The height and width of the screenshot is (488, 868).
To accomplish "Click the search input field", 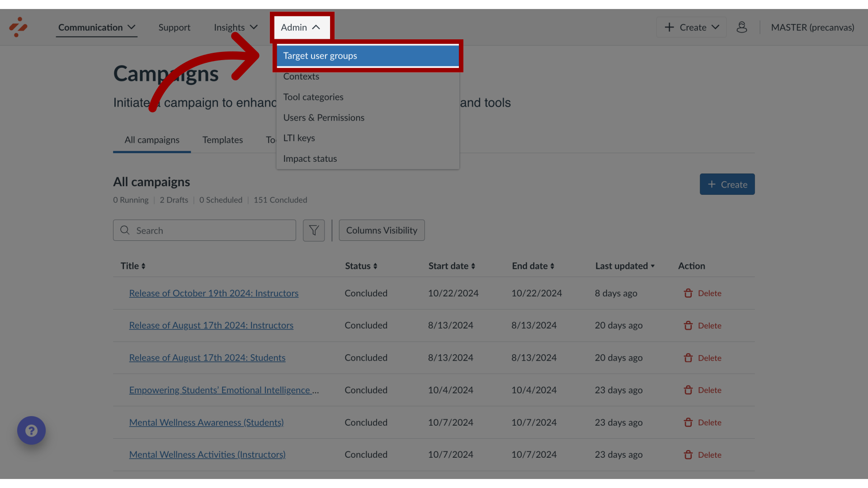I will 204,230.
